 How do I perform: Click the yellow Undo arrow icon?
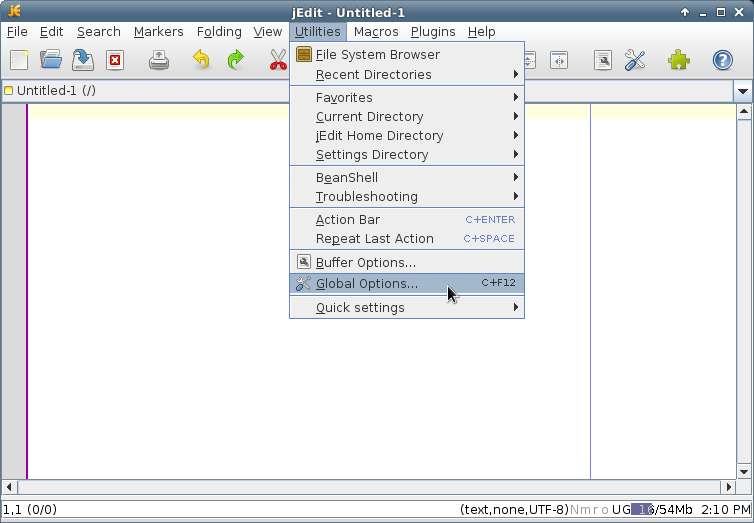pos(201,60)
